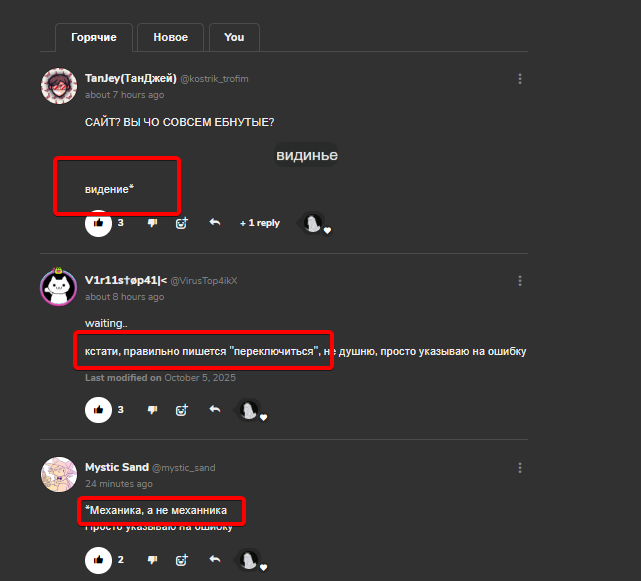The height and width of the screenshot is (581, 641).
Task: Like Mystic Sand's comment
Action: tap(98, 560)
